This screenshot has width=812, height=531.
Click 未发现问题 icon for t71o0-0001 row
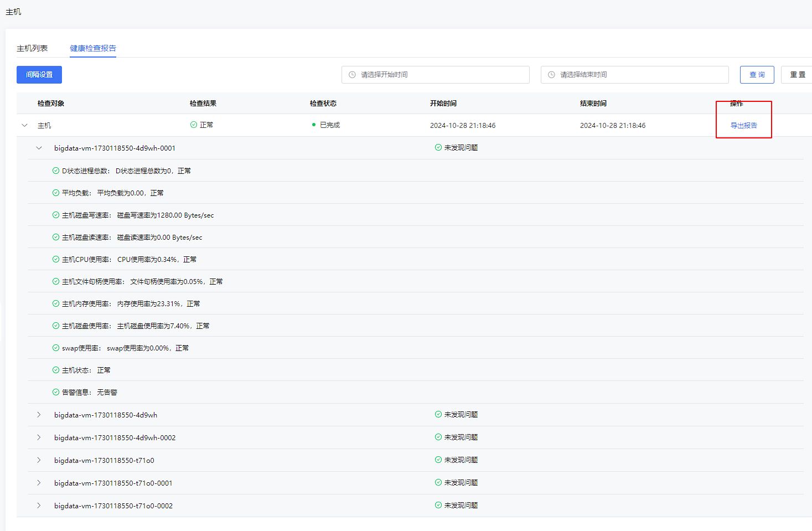tap(438, 482)
